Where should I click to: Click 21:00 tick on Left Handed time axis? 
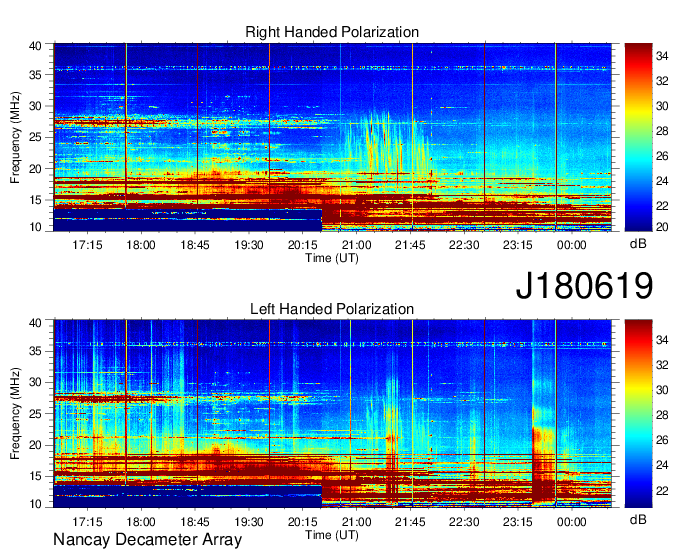356,522
